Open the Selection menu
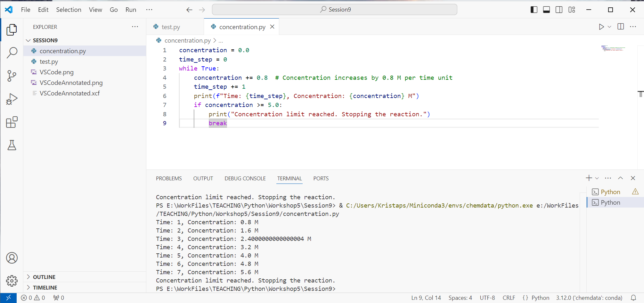 click(69, 10)
